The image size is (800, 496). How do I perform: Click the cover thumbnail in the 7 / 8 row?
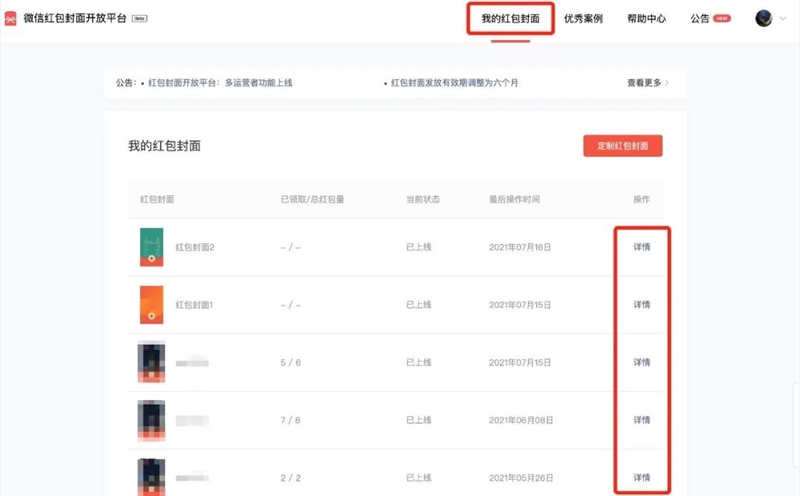point(152,420)
